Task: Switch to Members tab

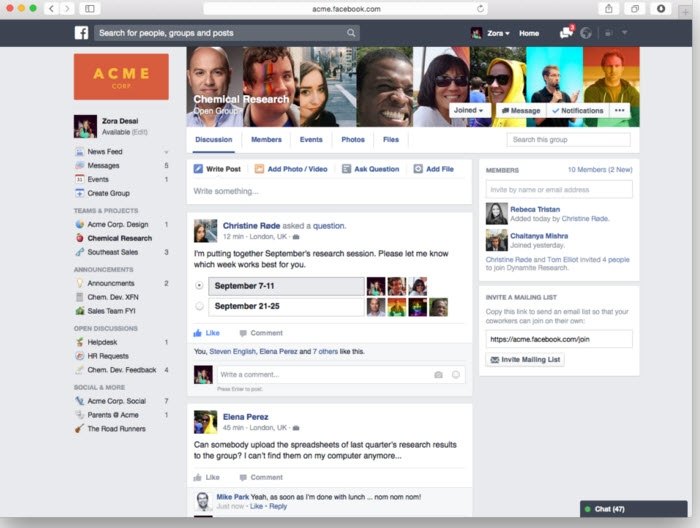Action: tap(266, 140)
